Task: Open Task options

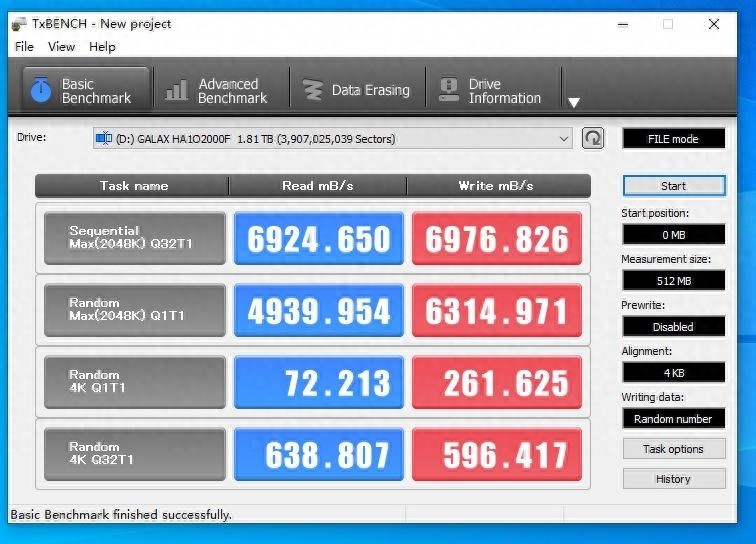Action: (x=674, y=449)
